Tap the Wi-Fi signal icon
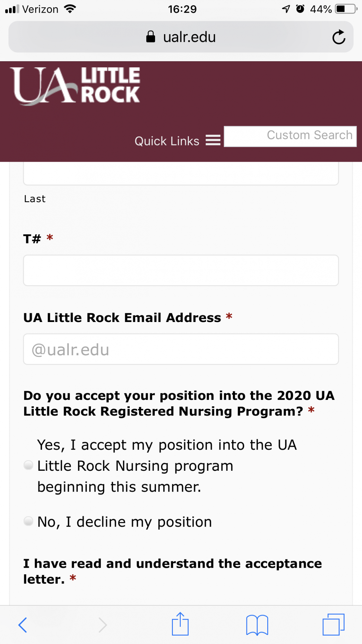 (70, 9)
